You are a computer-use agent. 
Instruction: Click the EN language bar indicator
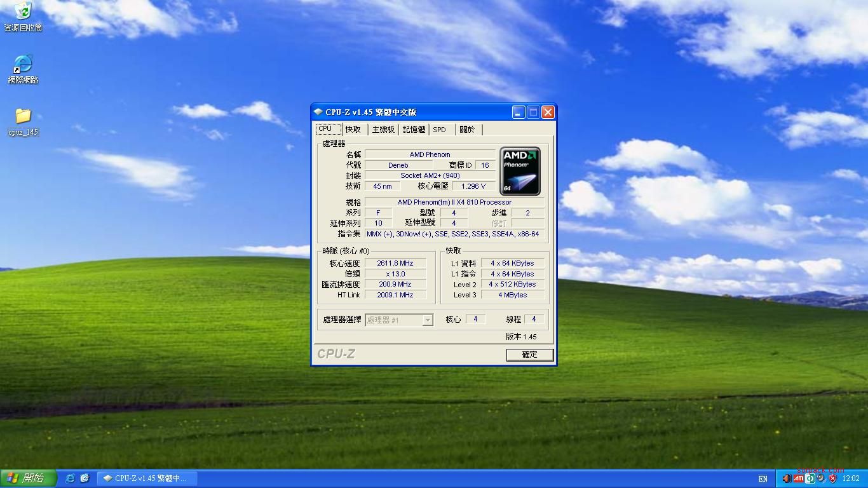coord(763,478)
